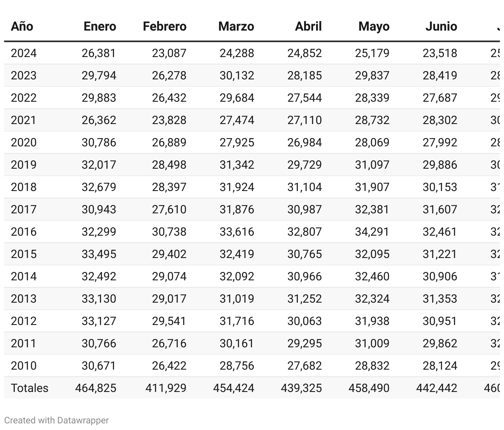Click the Junio column header

click(x=441, y=26)
